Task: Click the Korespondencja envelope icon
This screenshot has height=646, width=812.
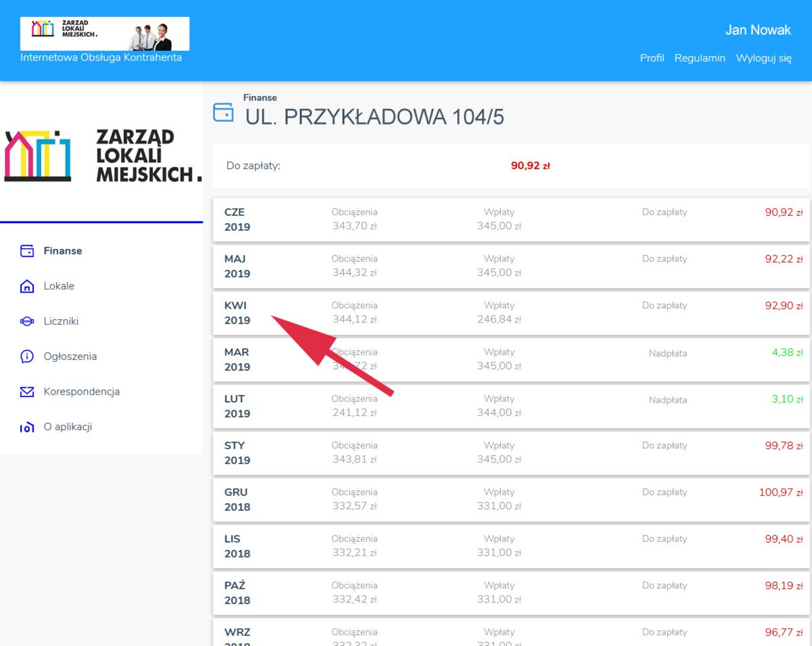Action: coord(27,392)
